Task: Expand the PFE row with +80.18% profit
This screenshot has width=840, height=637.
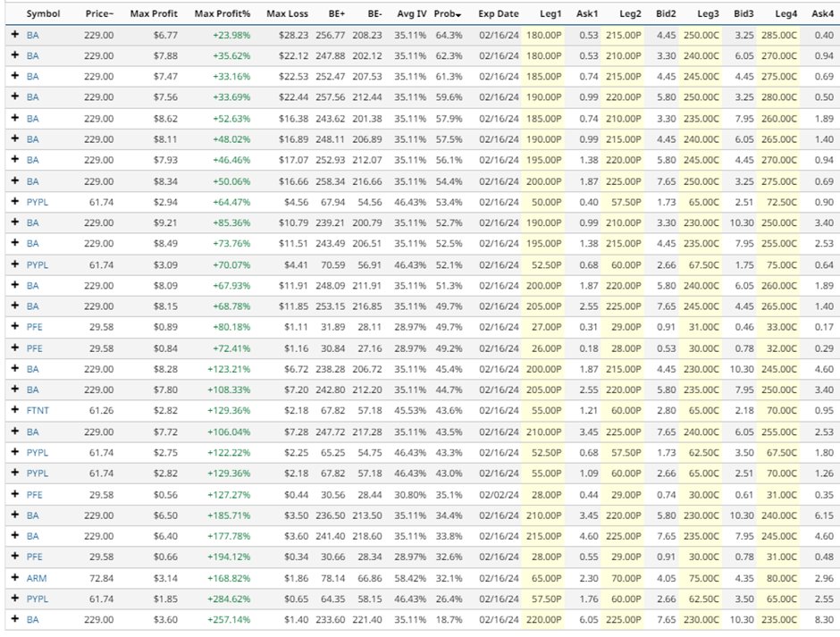Action: [15, 326]
